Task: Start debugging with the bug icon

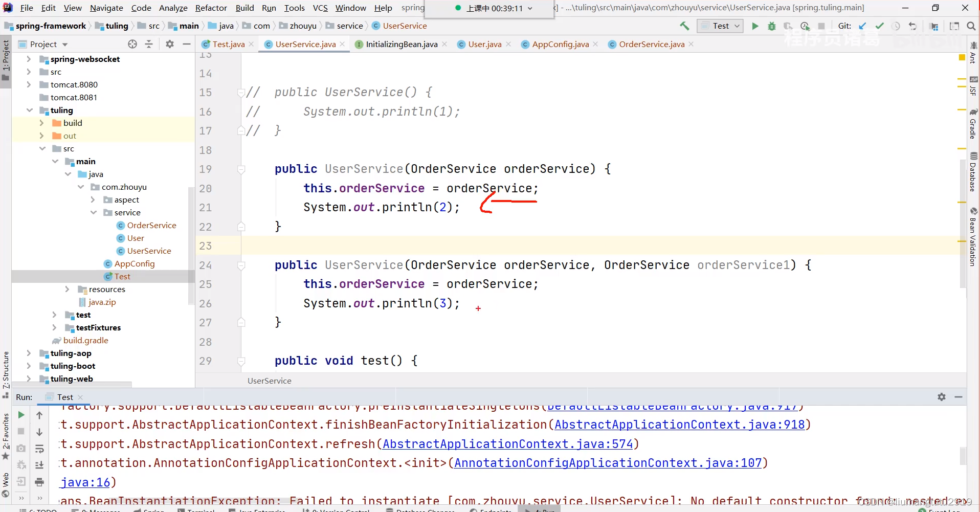Action: [772, 26]
